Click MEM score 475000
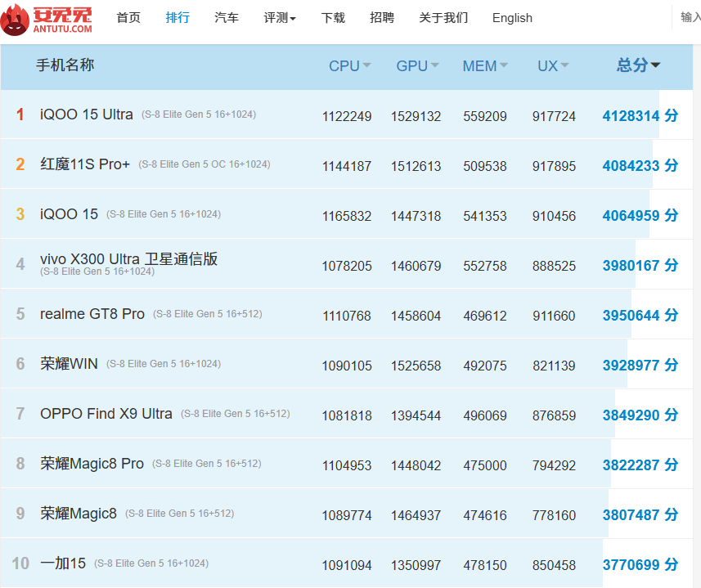 click(485, 465)
